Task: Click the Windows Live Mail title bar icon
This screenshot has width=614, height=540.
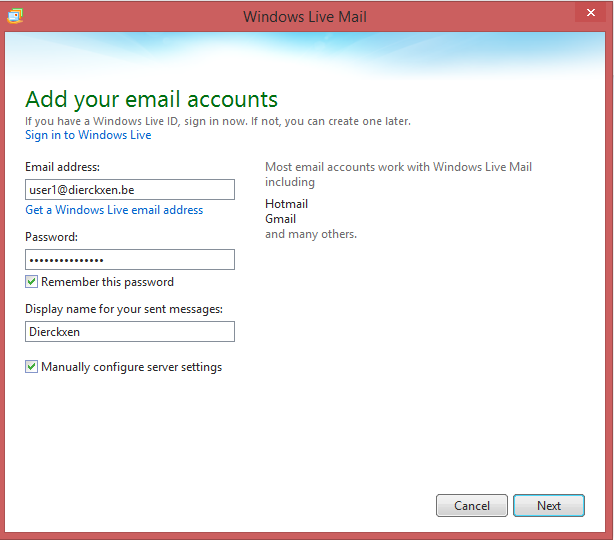Action: tap(15, 15)
